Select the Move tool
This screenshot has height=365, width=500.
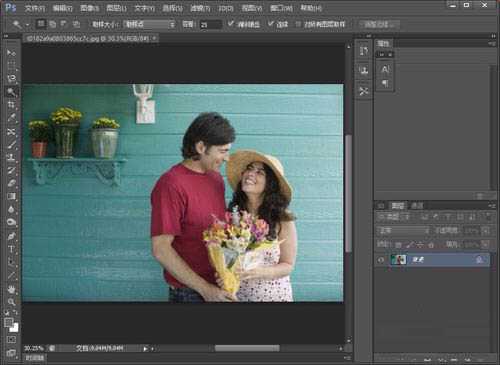pos(11,53)
